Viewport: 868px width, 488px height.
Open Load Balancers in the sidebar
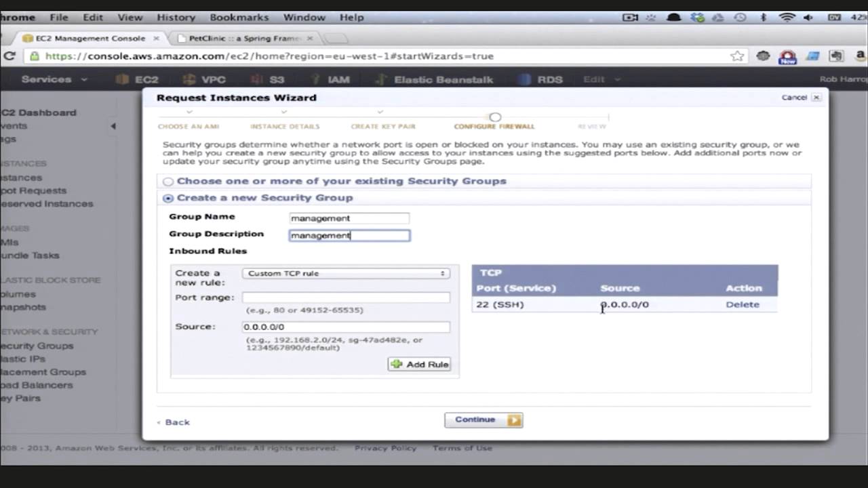click(x=37, y=386)
